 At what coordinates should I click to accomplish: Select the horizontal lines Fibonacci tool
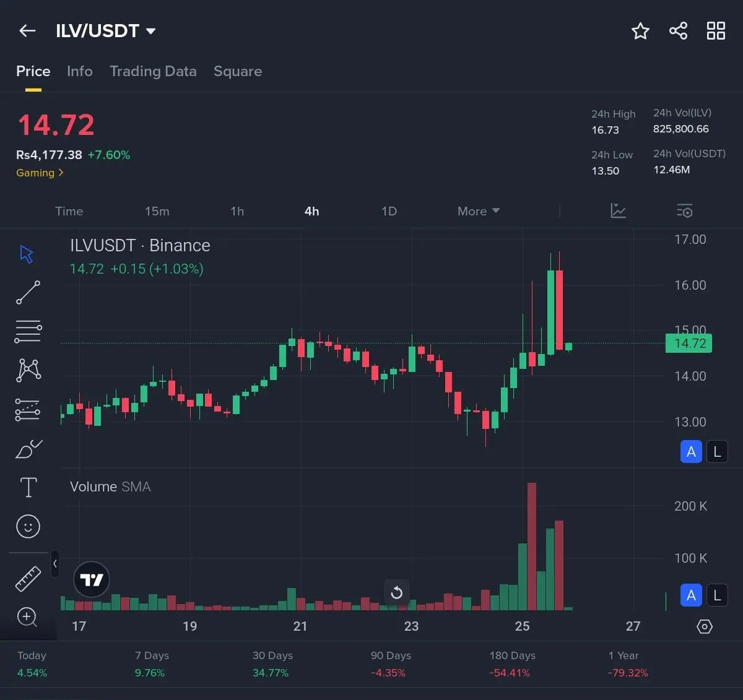(28, 332)
